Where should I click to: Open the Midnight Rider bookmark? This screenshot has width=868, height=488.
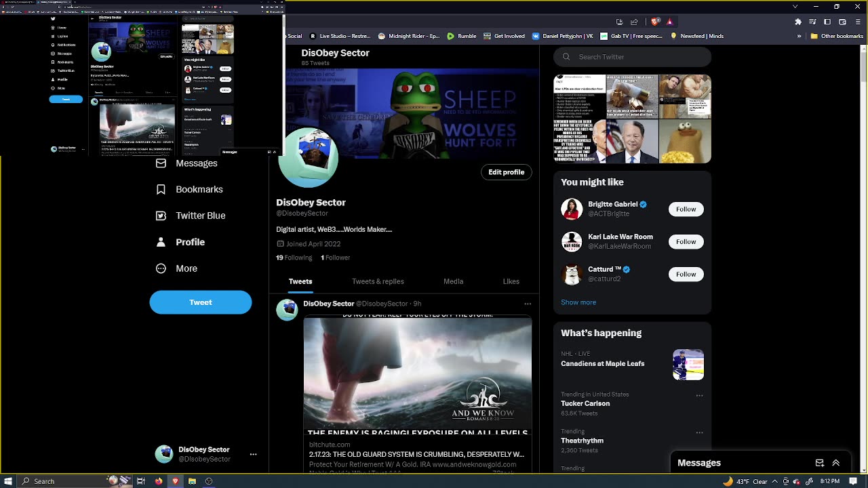409,36
